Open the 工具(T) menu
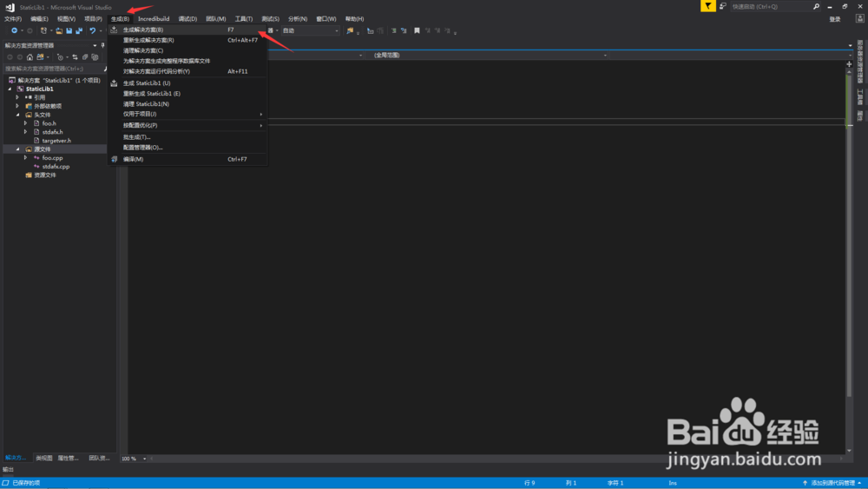Viewport: 868px width, 489px height. [x=244, y=19]
